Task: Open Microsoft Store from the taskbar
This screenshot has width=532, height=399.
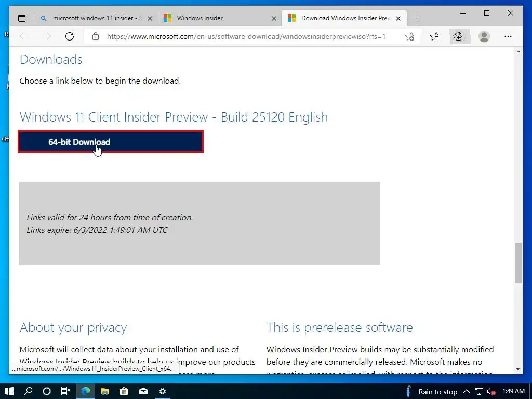Action: 124,391
